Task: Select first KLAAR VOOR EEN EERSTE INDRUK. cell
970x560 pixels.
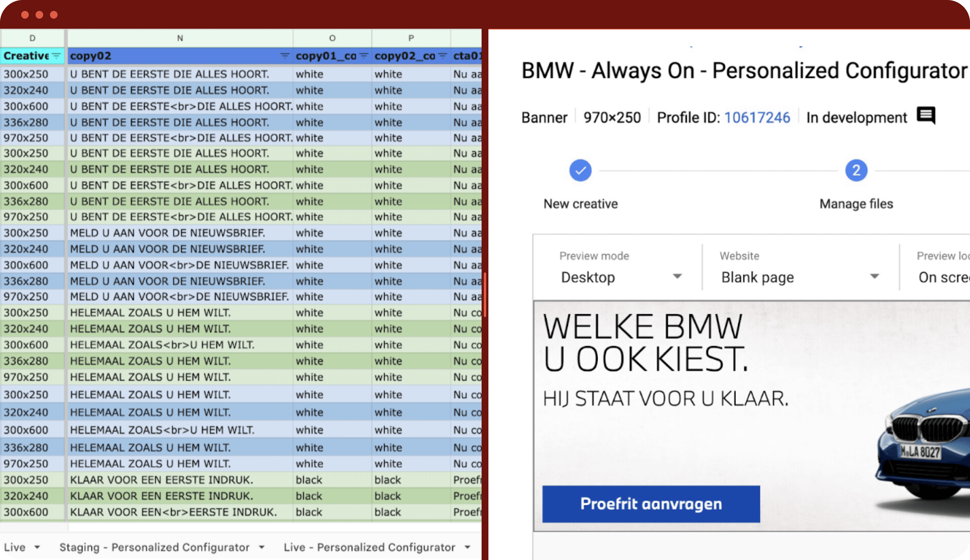Action: click(x=180, y=480)
